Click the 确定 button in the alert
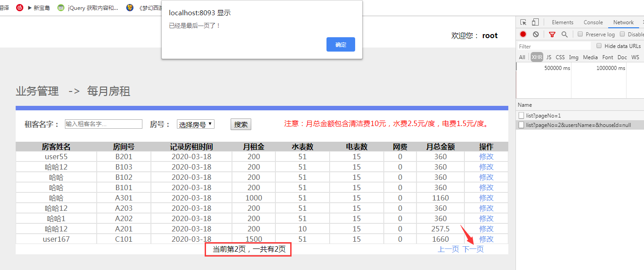644x270 pixels. (x=341, y=44)
